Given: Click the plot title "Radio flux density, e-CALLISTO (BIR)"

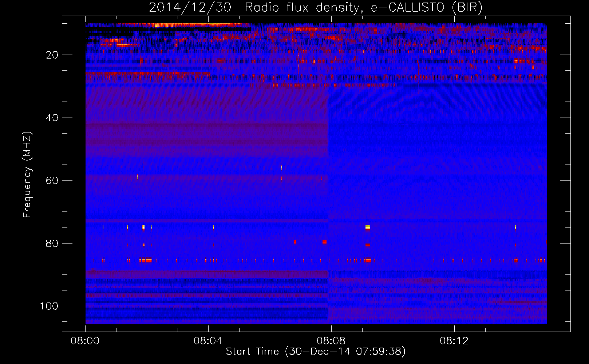Looking at the screenshot, I should point(363,8).
